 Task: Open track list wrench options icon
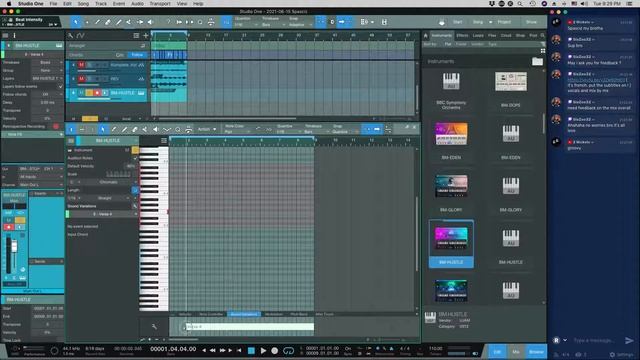(x=71, y=36)
